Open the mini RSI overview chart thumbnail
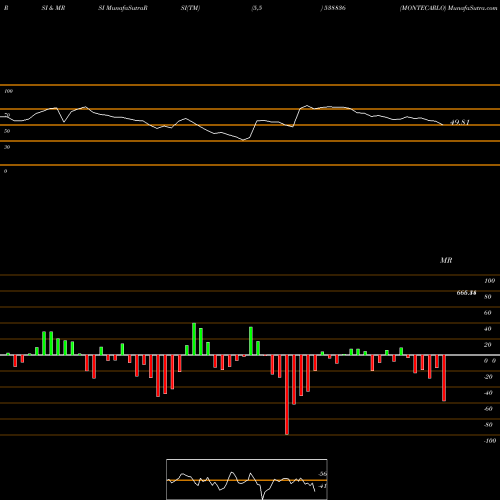Viewport: 500px width, 500px height. tap(247, 479)
